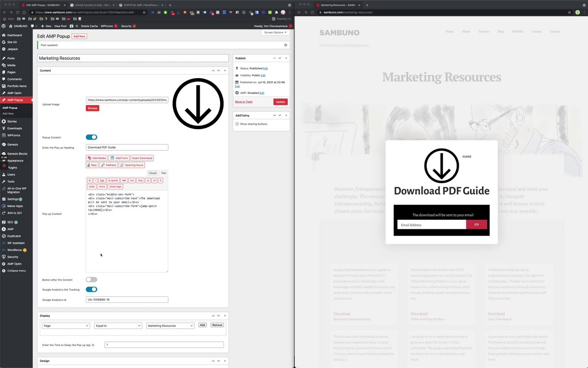Click the WordPress logo in admin bar
Image resolution: width=588 pixels, height=368 pixels.
pos(4,26)
